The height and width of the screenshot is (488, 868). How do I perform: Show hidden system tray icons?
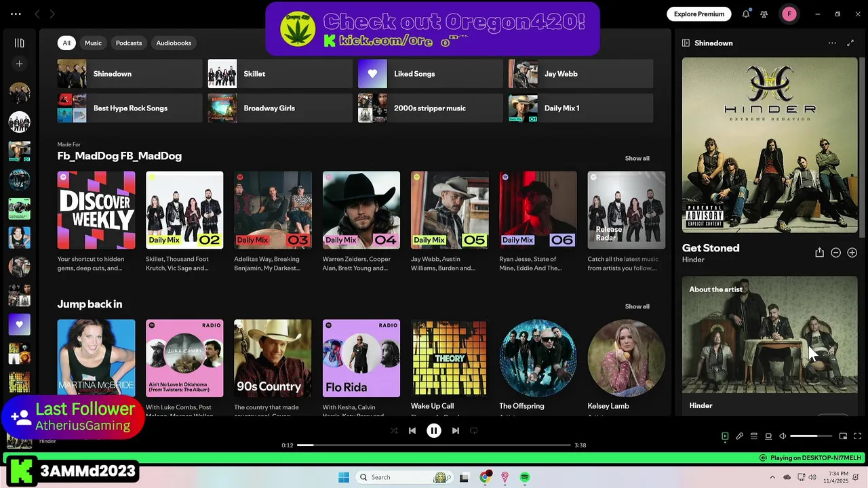[772, 477]
